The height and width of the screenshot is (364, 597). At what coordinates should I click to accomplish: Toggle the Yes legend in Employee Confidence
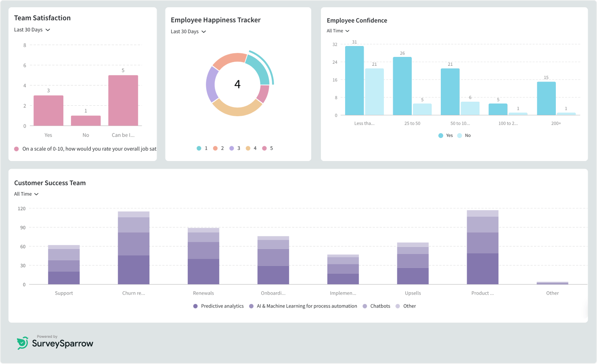(x=446, y=136)
